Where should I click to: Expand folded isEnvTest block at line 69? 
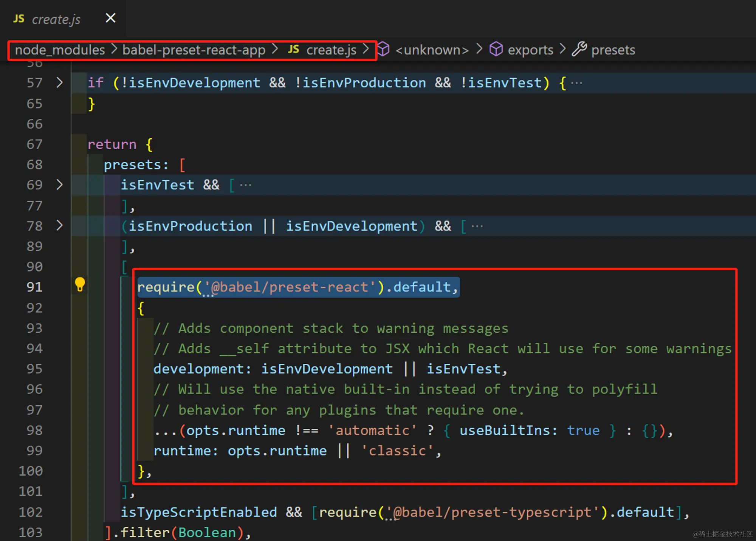click(59, 185)
